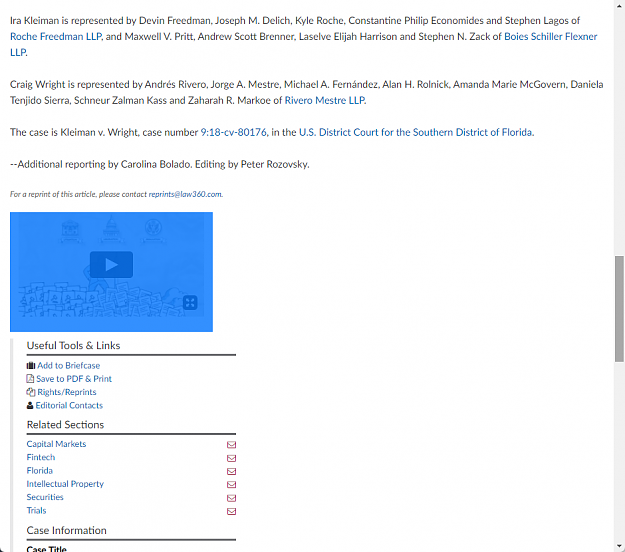Expand video to fullscreen
Screen dimensions: 625x552
190,303
